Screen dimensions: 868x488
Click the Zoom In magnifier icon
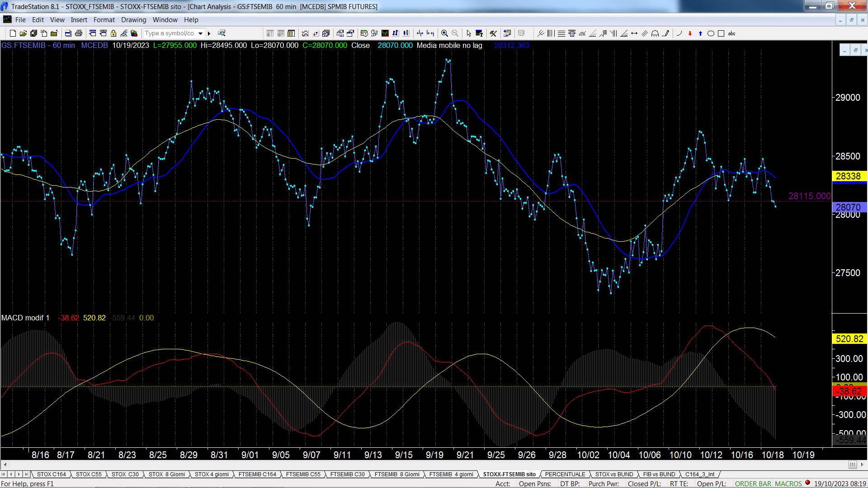(444, 33)
